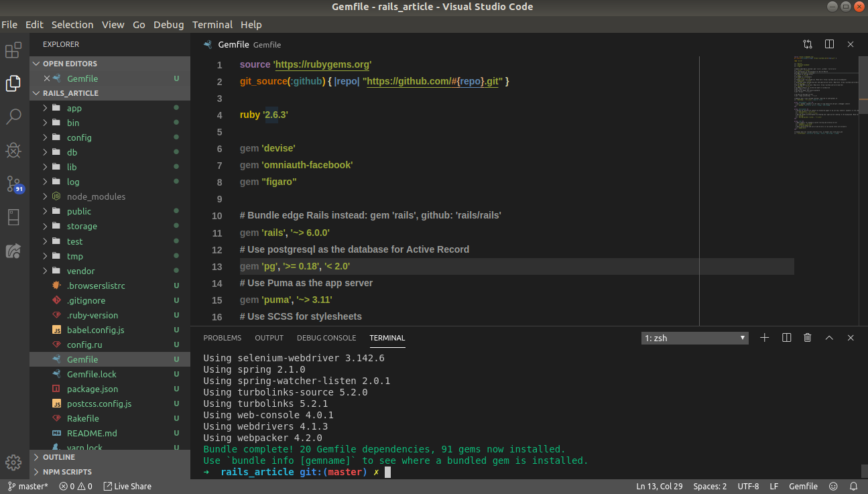
Task: Open the Live Share activity bar icon
Action: pos(13,251)
